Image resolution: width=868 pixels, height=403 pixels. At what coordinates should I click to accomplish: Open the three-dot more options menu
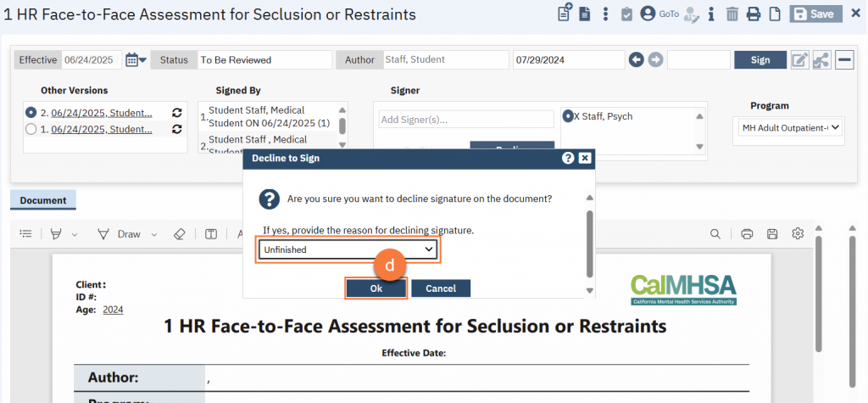[x=605, y=14]
